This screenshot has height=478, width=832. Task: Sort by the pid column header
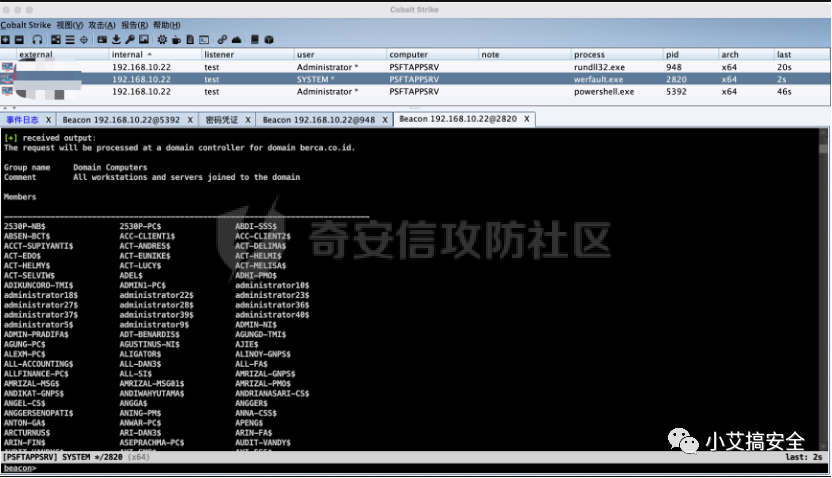pos(690,54)
